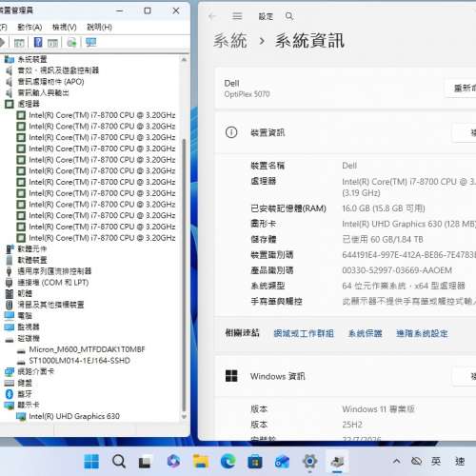The height and width of the screenshot is (476, 476).
Task: Click the Windows 11 專業版 edition value
Action: [x=378, y=409]
